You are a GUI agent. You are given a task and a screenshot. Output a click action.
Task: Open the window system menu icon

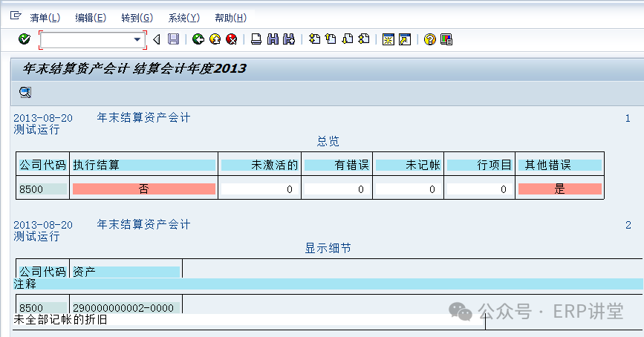coord(15,16)
